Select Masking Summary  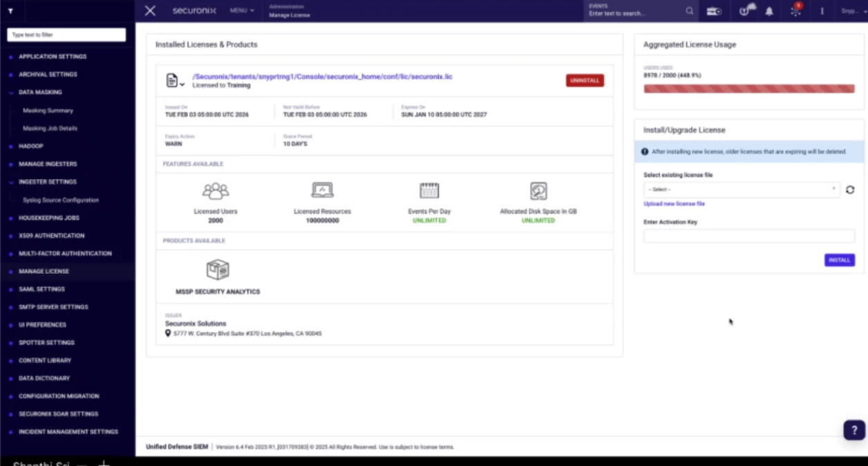[x=48, y=111]
